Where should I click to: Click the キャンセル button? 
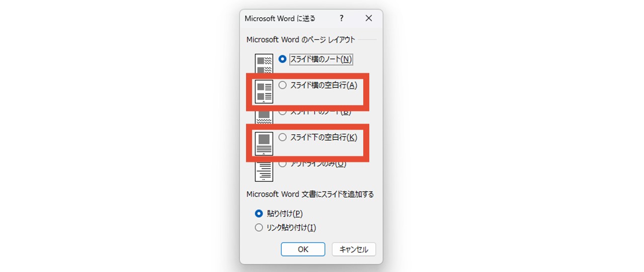pyautogui.click(x=354, y=249)
